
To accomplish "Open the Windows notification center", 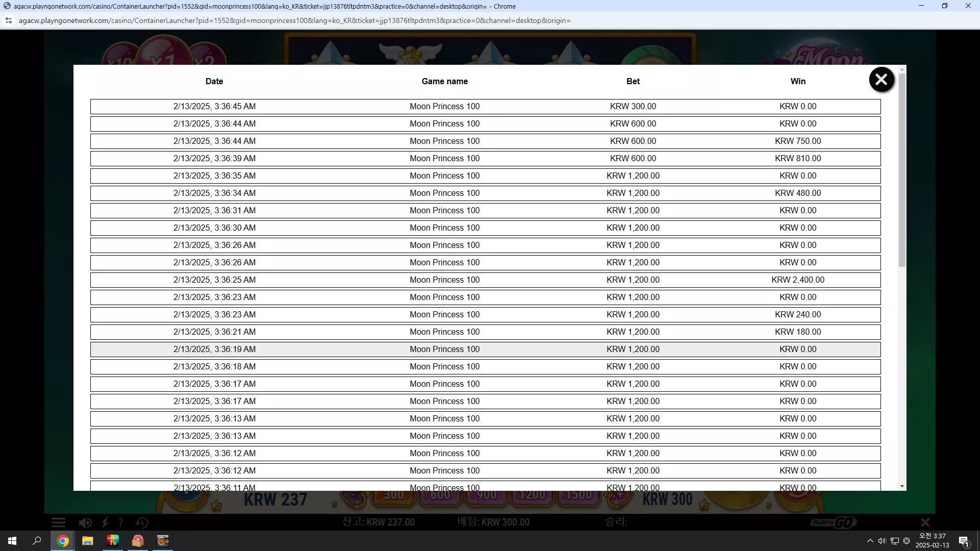I will 964,541.
